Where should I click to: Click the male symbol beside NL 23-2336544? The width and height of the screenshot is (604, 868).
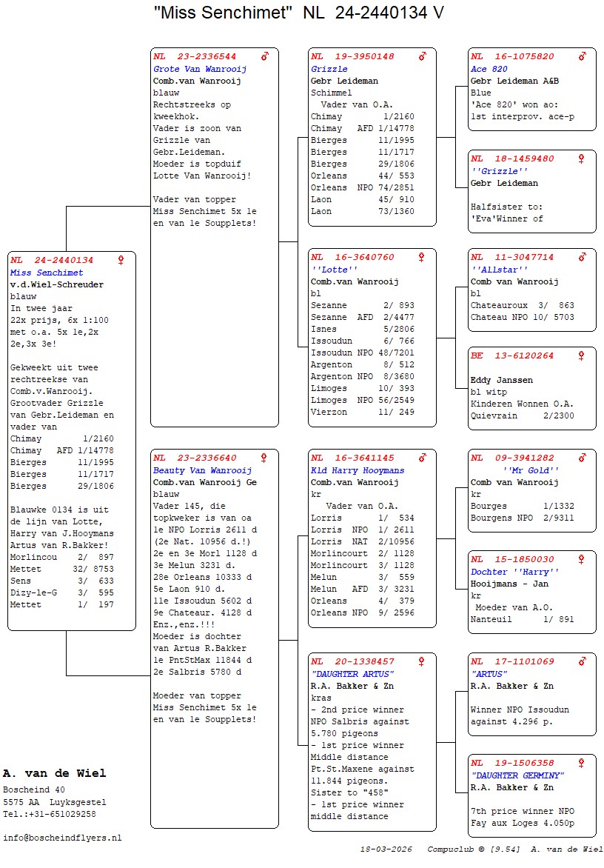pos(264,56)
